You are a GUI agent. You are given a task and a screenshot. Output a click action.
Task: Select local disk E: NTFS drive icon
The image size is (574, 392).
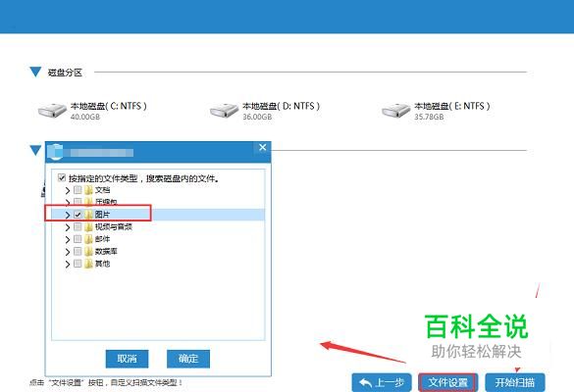click(395, 111)
